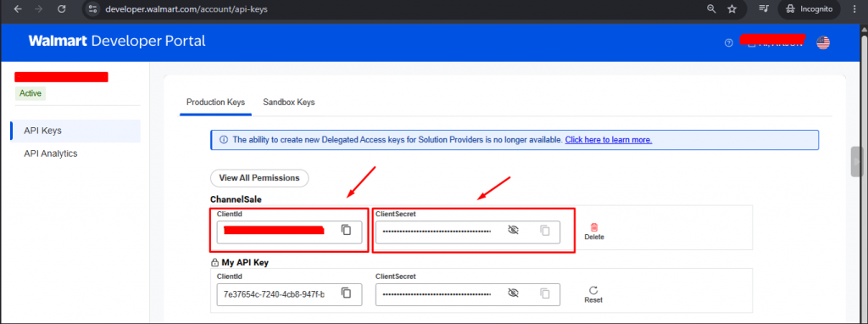Click the Active status badge
The width and height of the screenshot is (868, 324).
click(31, 93)
